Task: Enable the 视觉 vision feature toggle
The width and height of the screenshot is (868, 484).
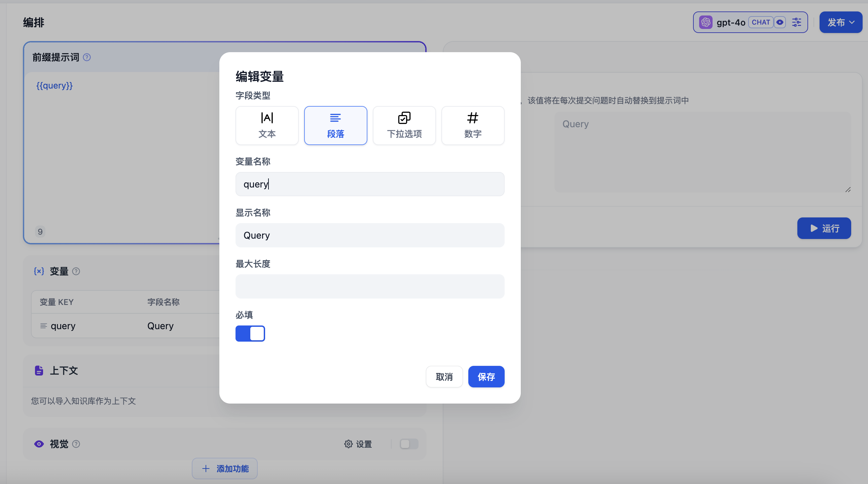Action: (x=409, y=444)
